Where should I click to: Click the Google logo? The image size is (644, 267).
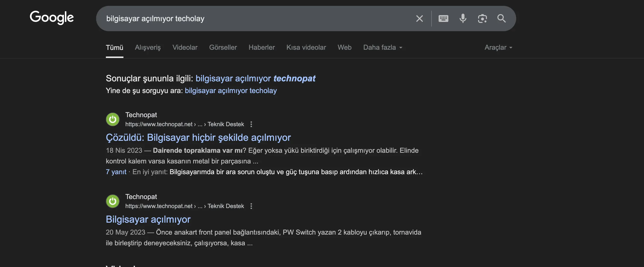point(52,18)
